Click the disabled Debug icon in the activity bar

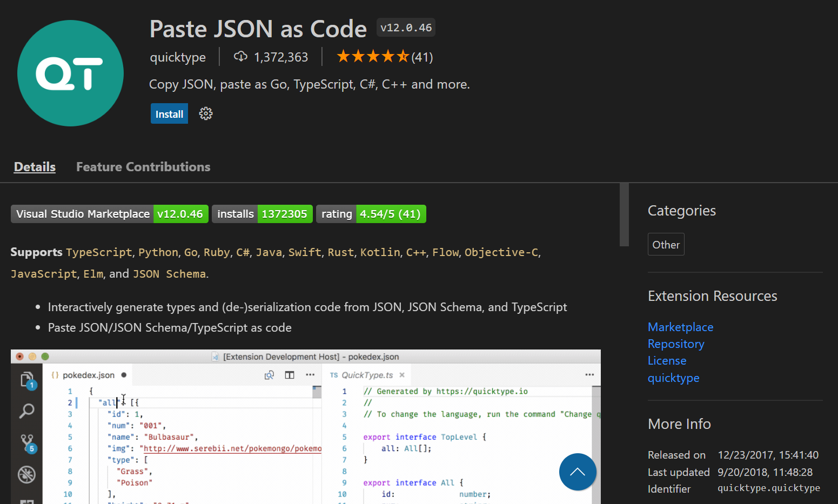26,474
